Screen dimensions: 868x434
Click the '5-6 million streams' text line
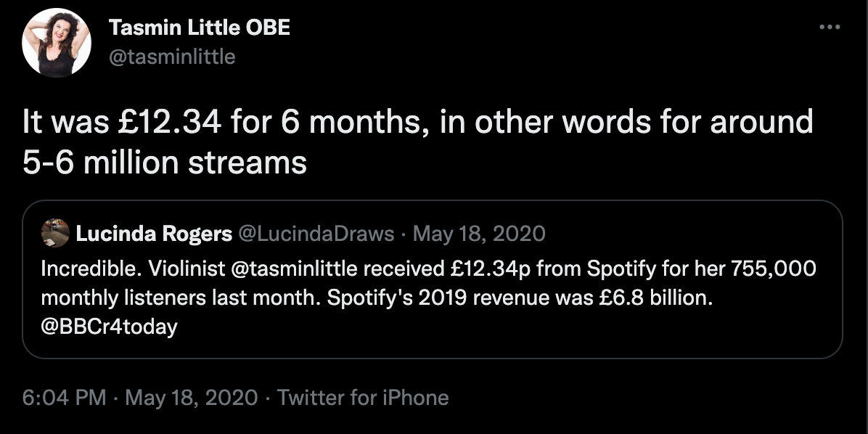coord(165,163)
